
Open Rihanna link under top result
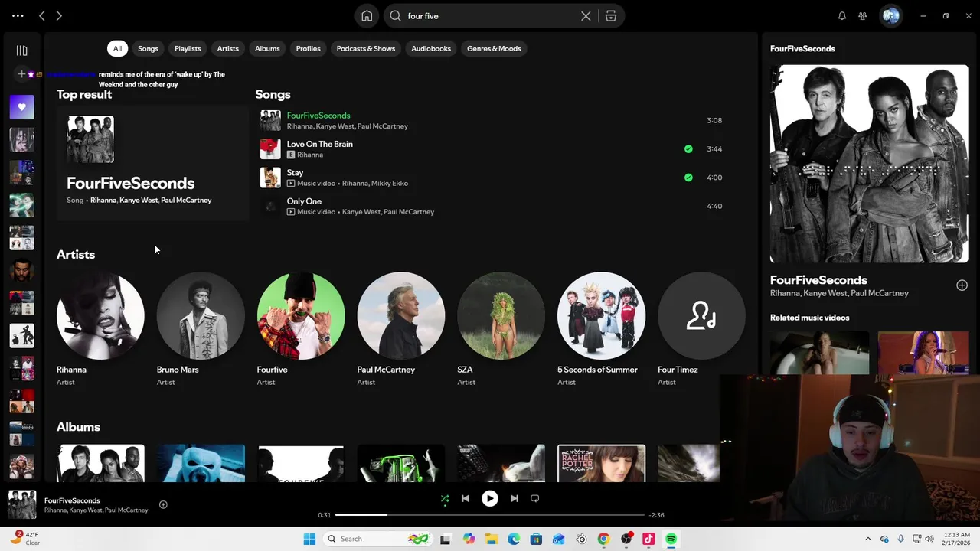tap(103, 201)
